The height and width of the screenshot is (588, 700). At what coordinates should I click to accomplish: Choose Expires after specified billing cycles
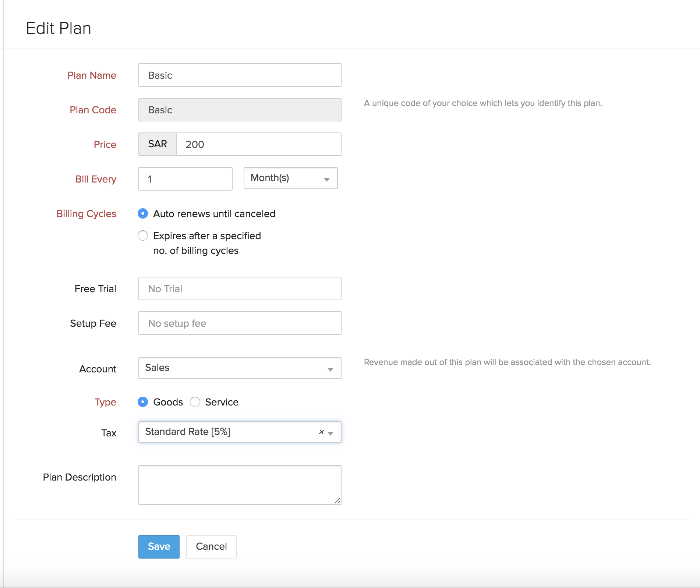tap(143, 236)
